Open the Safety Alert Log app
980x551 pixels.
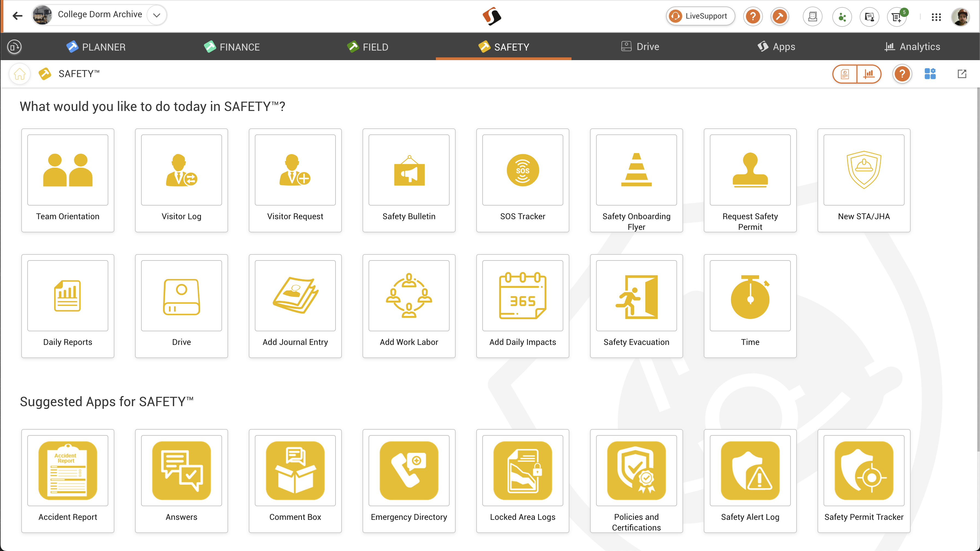750,471
